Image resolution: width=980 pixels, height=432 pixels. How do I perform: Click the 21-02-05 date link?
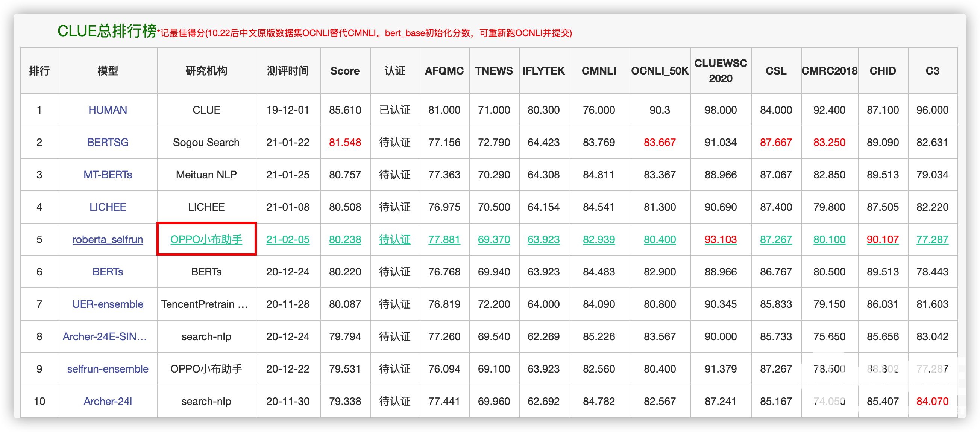[x=288, y=239]
